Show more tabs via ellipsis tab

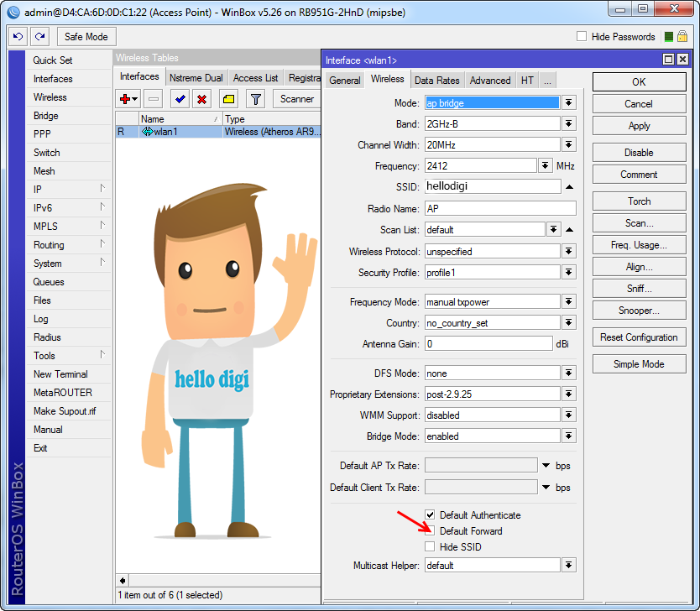coord(548,81)
